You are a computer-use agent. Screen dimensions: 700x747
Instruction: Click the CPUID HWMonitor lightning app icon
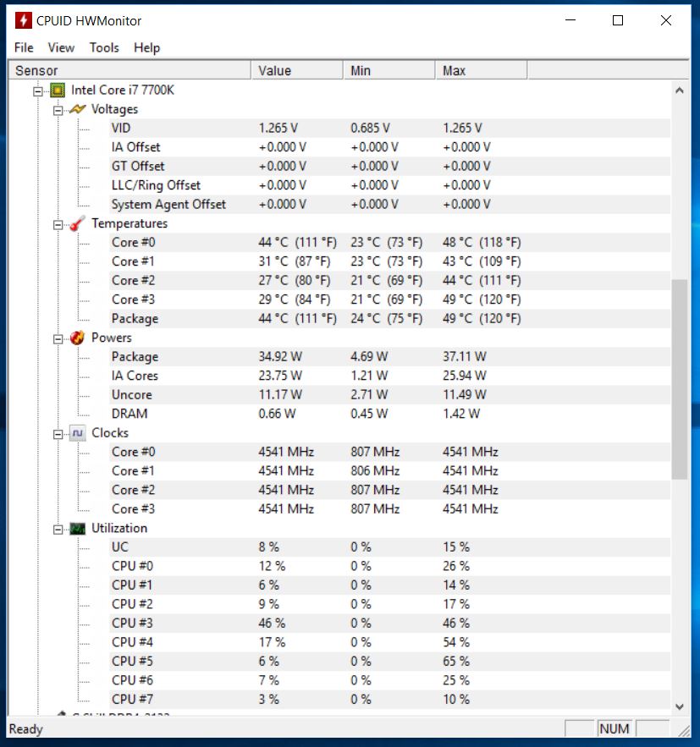(x=24, y=20)
